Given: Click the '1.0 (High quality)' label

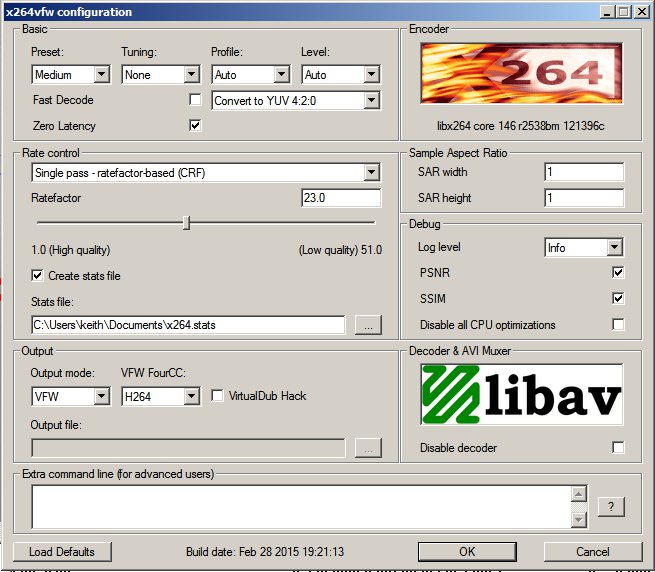Looking at the screenshot, I should tap(71, 250).
